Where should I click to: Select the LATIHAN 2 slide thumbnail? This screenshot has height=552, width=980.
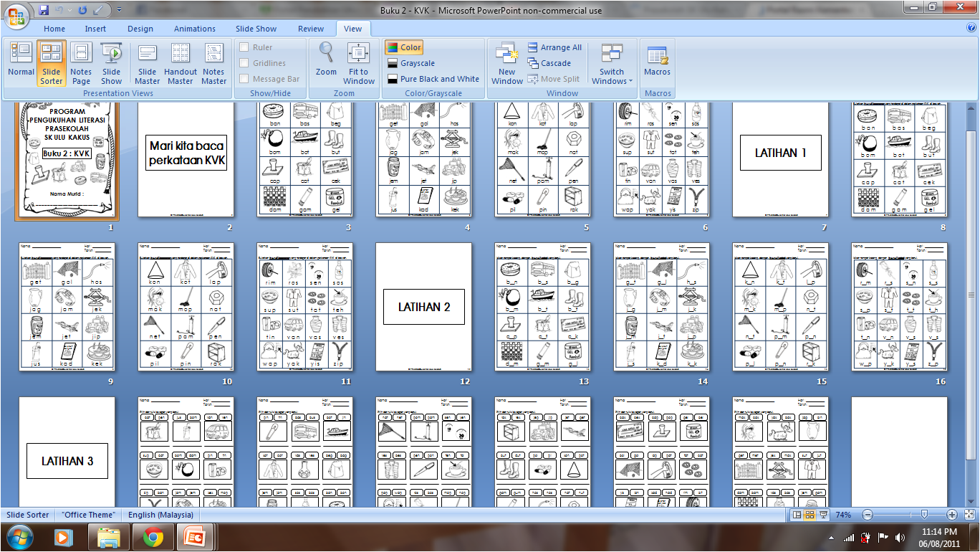[x=424, y=307]
